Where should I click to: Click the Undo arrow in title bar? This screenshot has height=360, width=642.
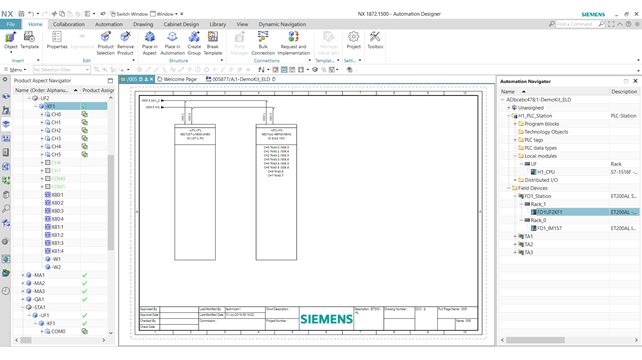[x=30, y=14]
